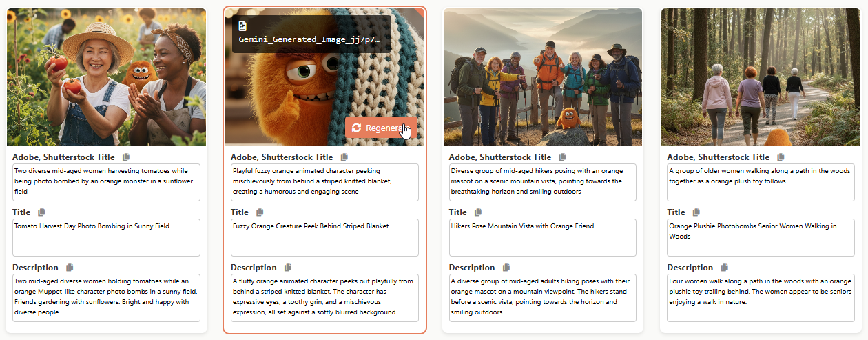The image size is (868, 340).
Task: Edit description starting 'A fluffy orange animated character'
Action: click(x=324, y=297)
